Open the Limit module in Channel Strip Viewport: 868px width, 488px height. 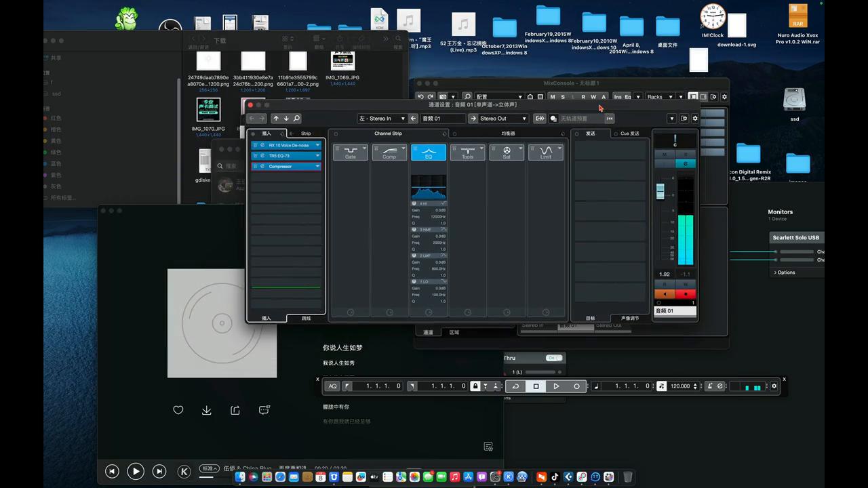pos(546,152)
